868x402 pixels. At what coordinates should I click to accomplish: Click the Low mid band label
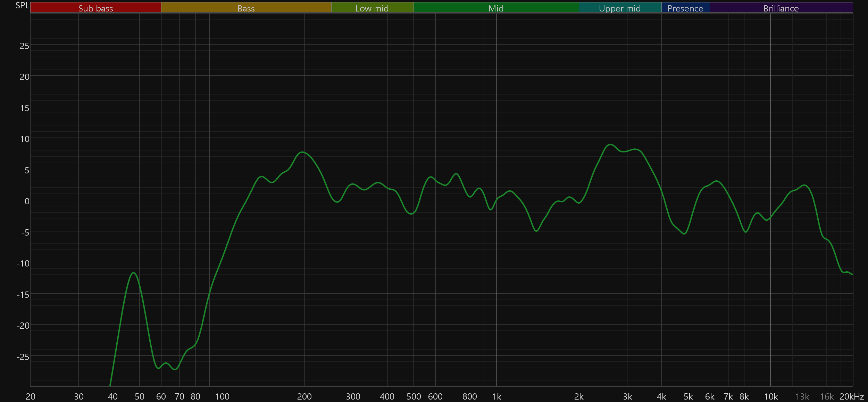pyautogui.click(x=372, y=8)
